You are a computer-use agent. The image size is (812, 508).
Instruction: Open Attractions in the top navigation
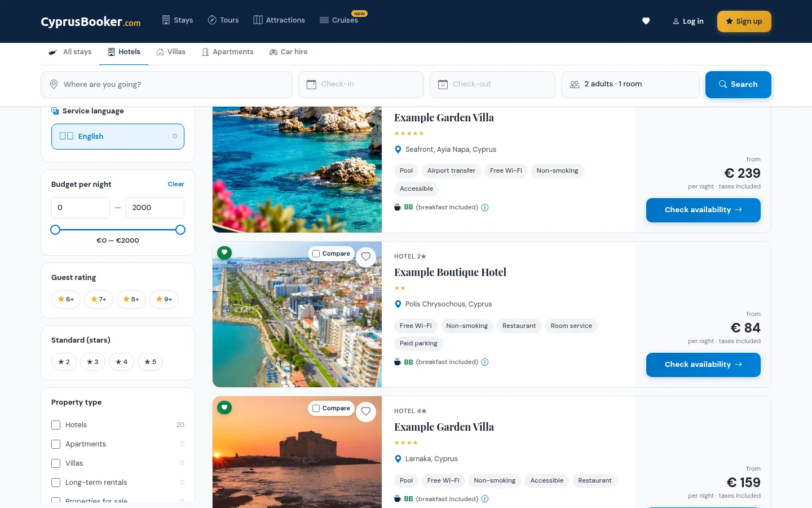(x=279, y=20)
